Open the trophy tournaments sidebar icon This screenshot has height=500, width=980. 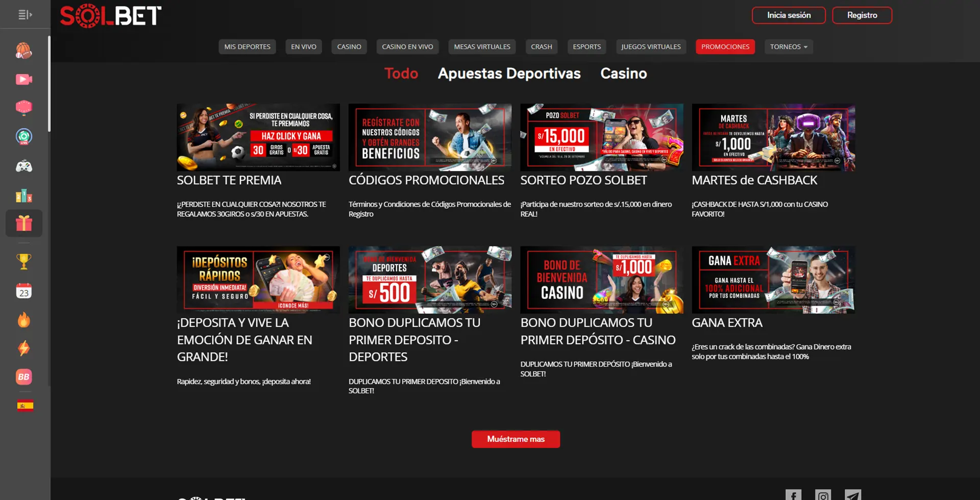24,262
